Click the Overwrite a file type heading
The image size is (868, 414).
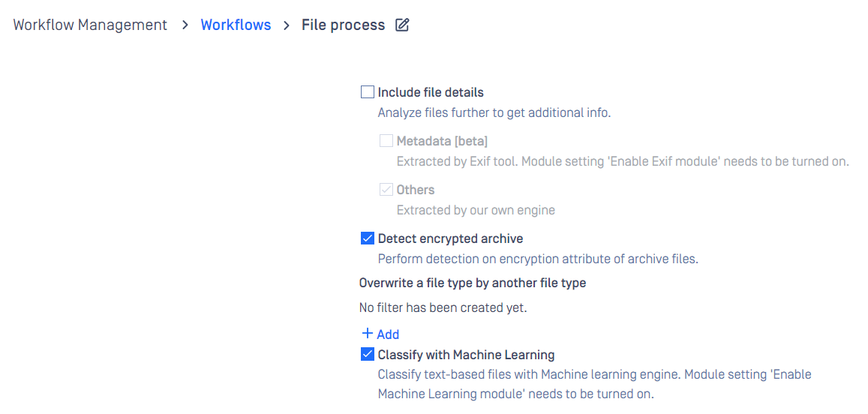473,283
